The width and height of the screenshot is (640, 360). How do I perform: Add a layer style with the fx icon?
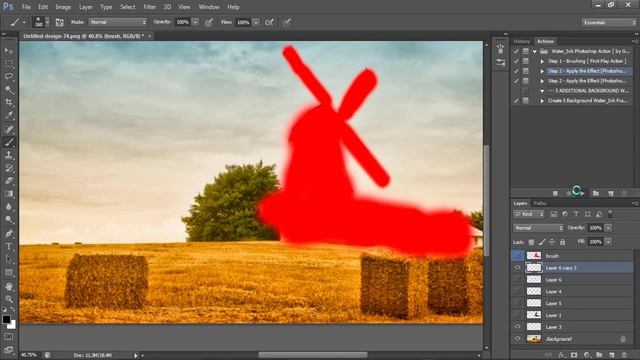pyautogui.click(x=562, y=355)
